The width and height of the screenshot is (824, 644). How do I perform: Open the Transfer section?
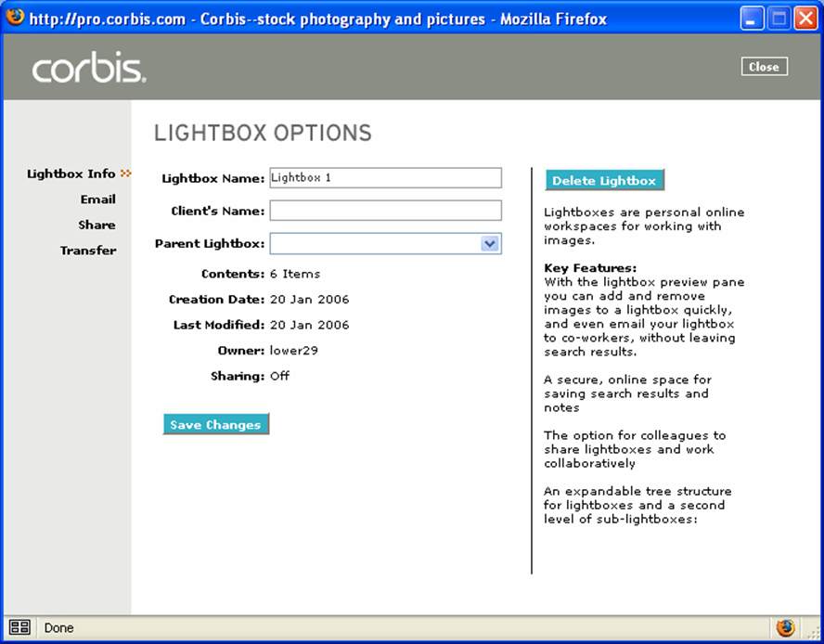88,251
